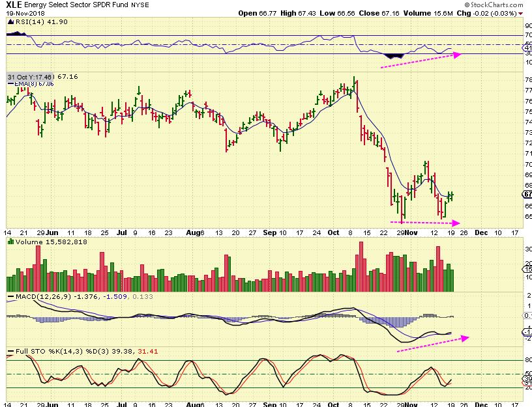Click the red down-triangle change indicator
532x407 pixels.
click(520, 14)
